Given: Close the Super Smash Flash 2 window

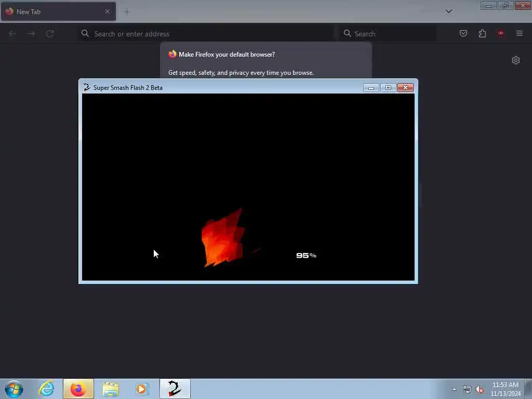Looking at the screenshot, I should point(405,87).
